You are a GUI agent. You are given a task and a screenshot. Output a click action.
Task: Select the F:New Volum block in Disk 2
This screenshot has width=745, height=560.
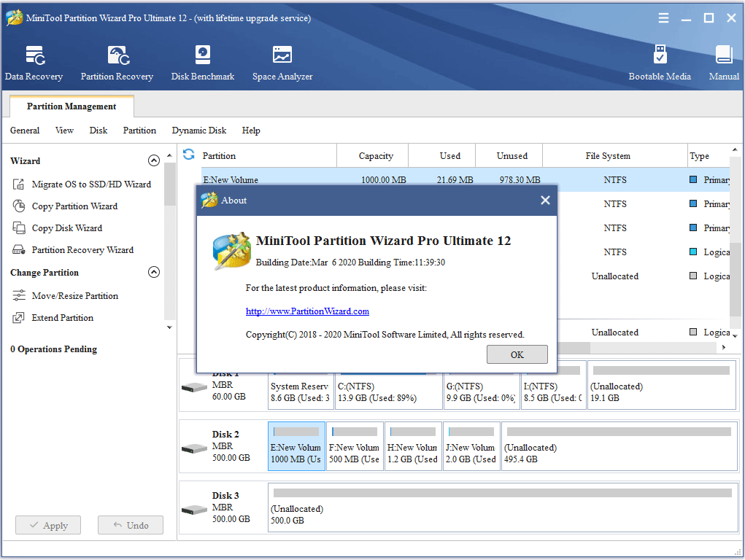[x=355, y=446]
